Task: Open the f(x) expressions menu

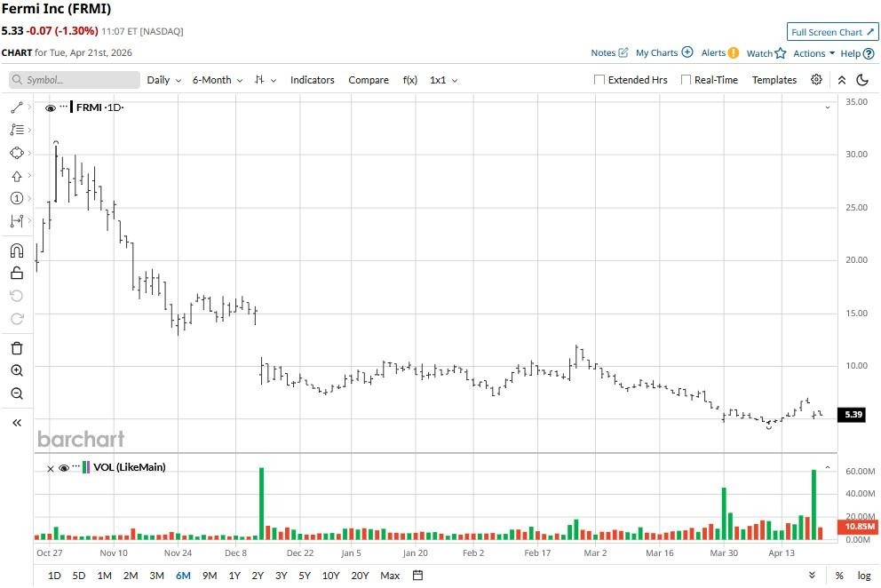Action: pyautogui.click(x=410, y=80)
